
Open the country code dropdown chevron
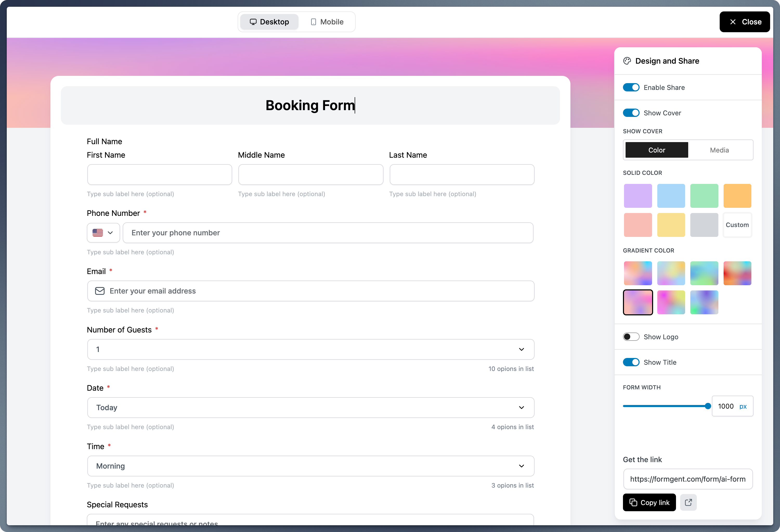pyautogui.click(x=110, y=233)
